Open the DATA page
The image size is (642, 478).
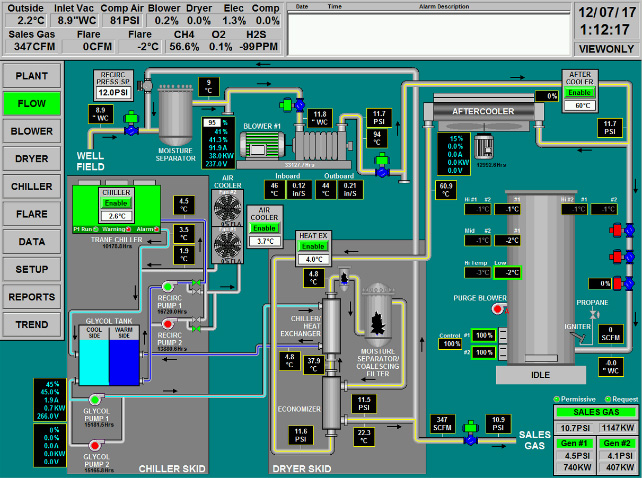[x=32, y=242]
